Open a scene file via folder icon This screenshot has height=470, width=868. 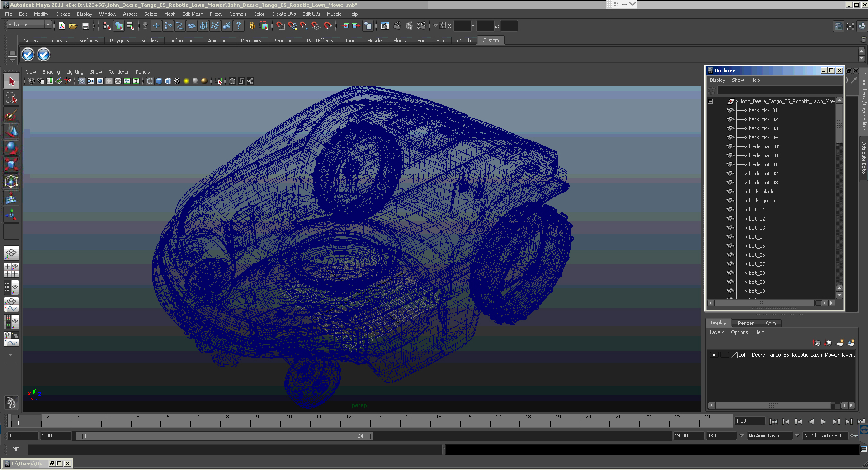(x=73, y=26)
